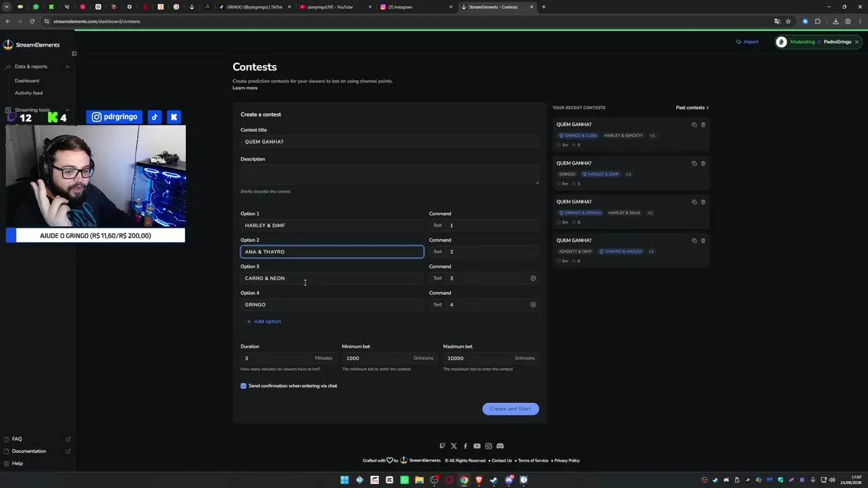Expand +1 options on HARLEY & SILVA contest

tap(650, 213)
